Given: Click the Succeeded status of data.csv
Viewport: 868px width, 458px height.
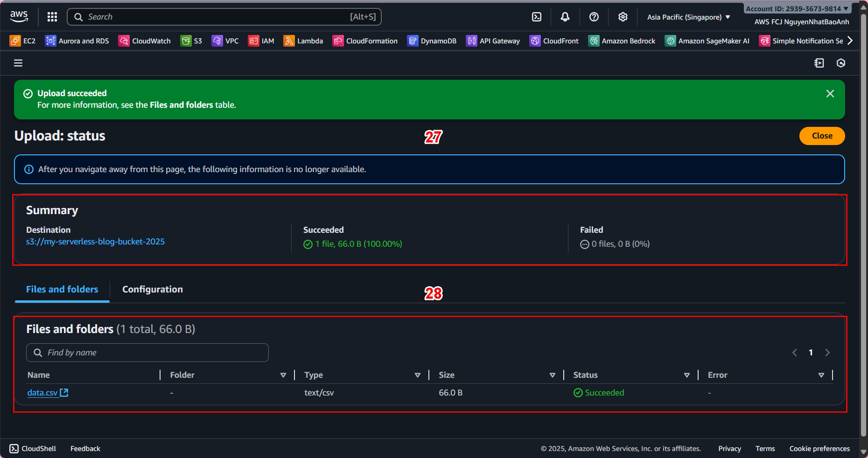Looking at the screenshot, I should click(x=599, y=393).
